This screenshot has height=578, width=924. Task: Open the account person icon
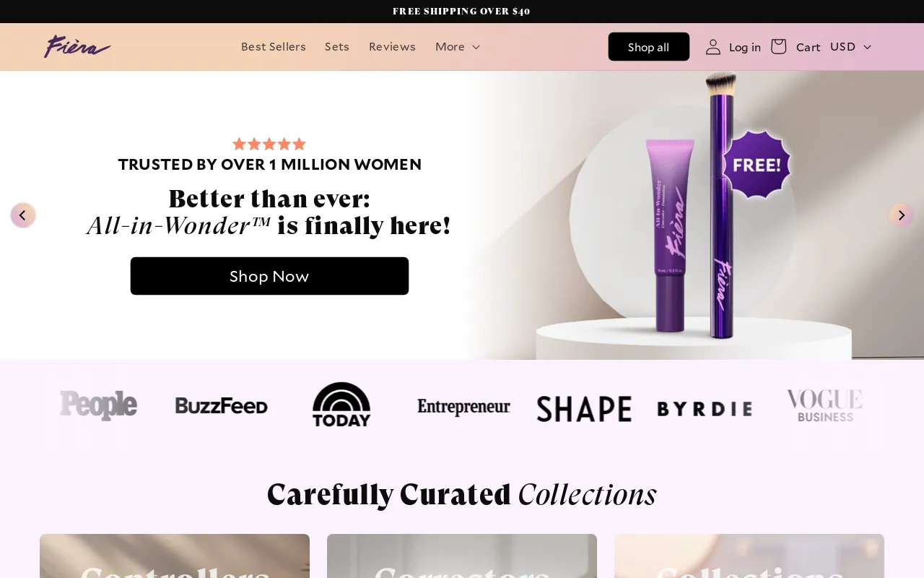pyautogui.click(x=713, y=47)
